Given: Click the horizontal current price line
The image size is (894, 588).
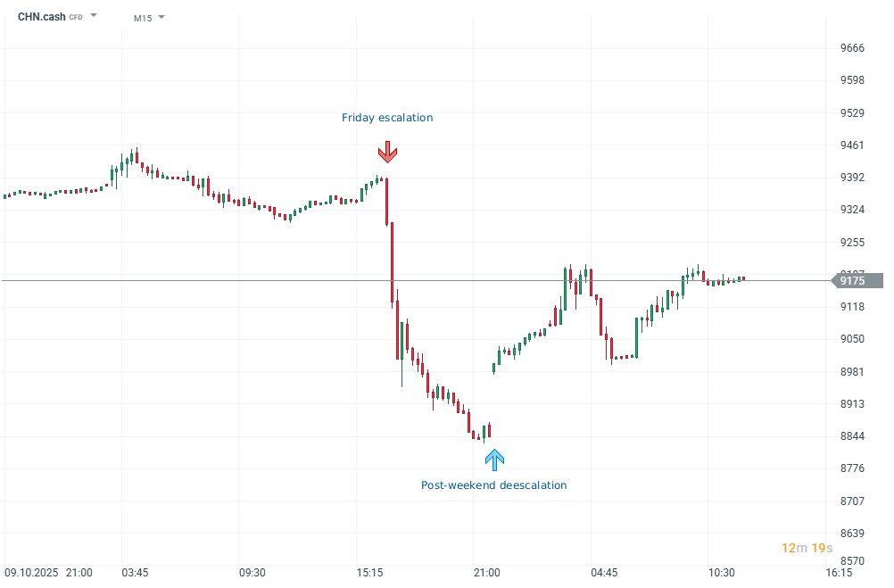Looking at the screenshot, I should click(x=268, y=280).
